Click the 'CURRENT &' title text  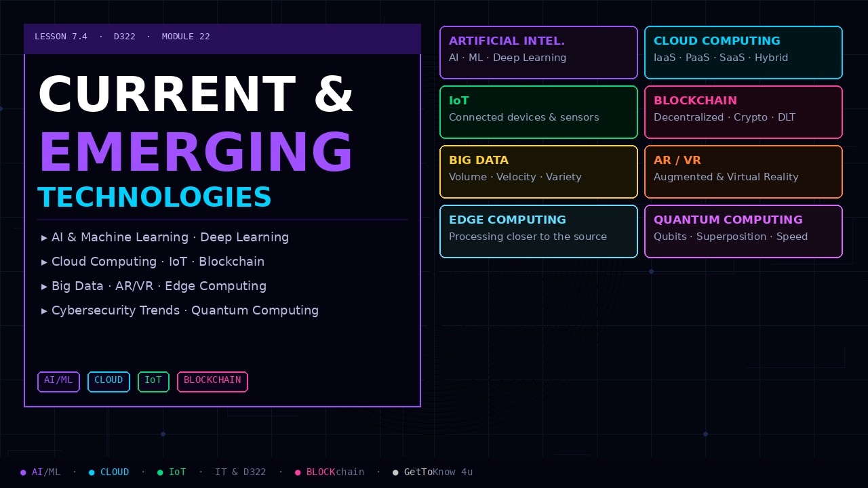click(196, 94)
